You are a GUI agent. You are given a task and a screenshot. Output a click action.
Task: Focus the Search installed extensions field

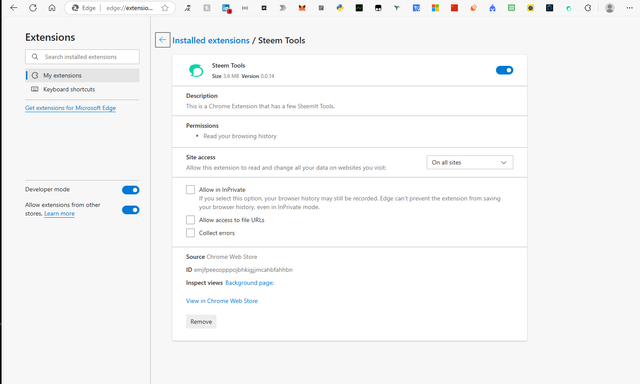click(x=82, y=57)
